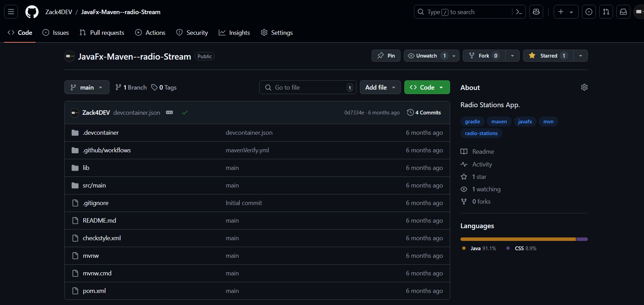The image size is (644, 305).
Task: Open the main branch selector dropdown
Action: [87, 87]
